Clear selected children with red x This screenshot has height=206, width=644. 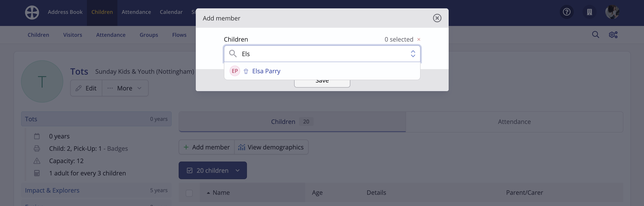point(419,39)
